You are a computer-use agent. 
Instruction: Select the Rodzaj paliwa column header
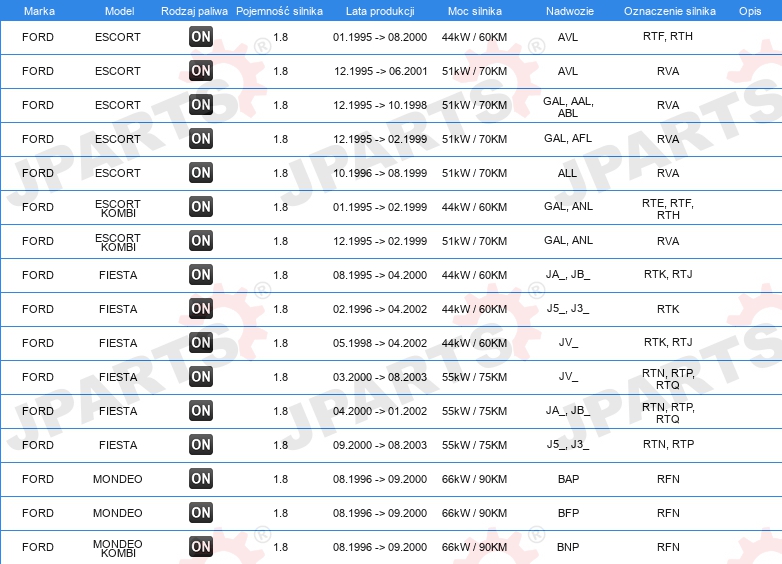[x=194, y=11]
